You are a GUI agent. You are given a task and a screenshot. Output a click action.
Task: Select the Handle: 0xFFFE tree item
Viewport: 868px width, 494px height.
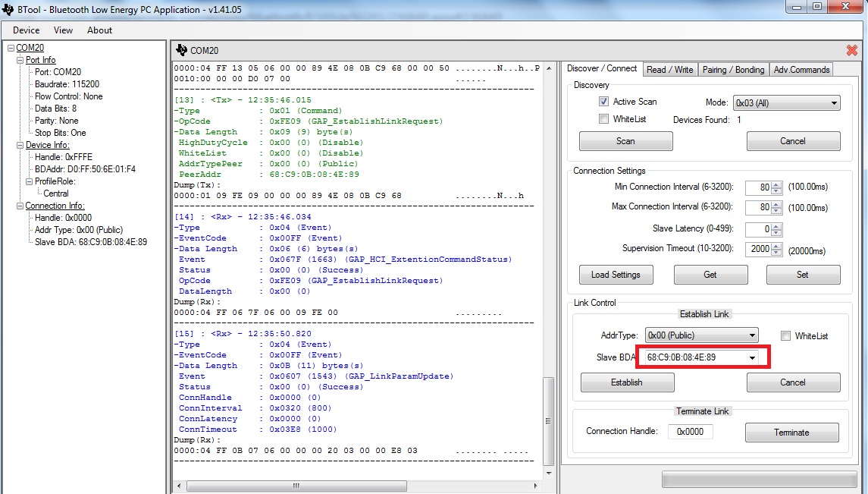[x=63, y=157]
